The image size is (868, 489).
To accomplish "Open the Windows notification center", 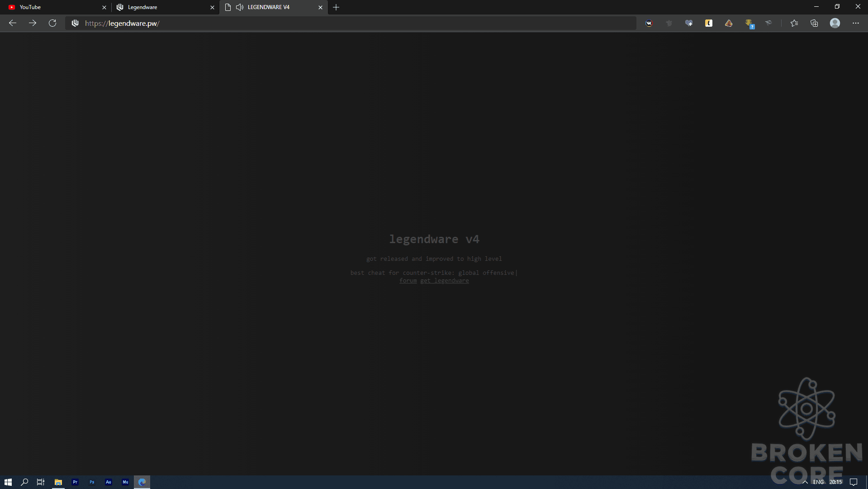I will (x=854, y=482).
